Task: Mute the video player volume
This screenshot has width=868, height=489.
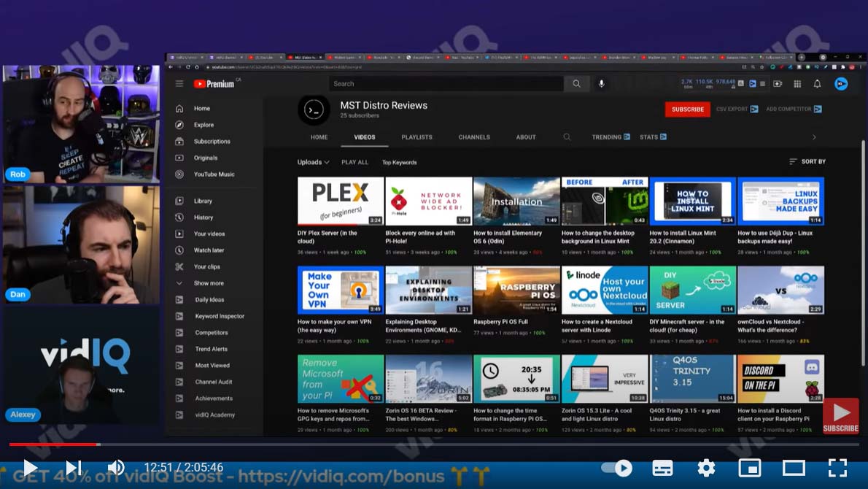Action: coord(116,468)
